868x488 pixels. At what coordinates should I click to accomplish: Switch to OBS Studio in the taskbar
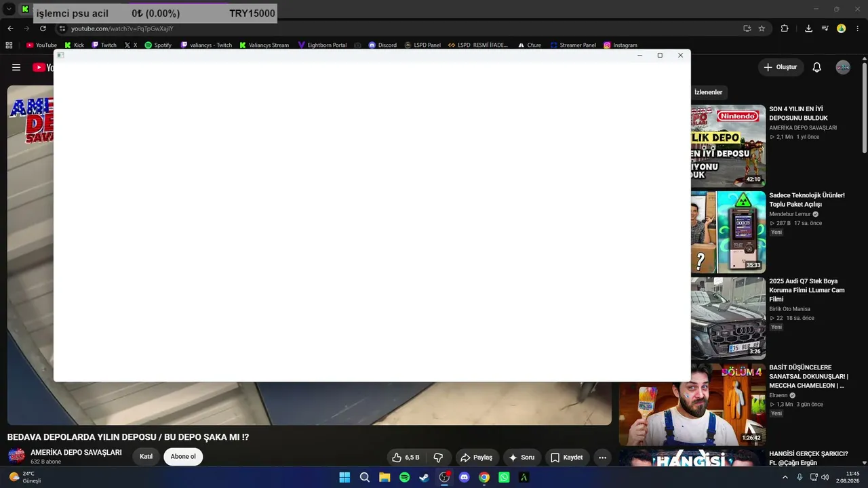coord(444,477)
